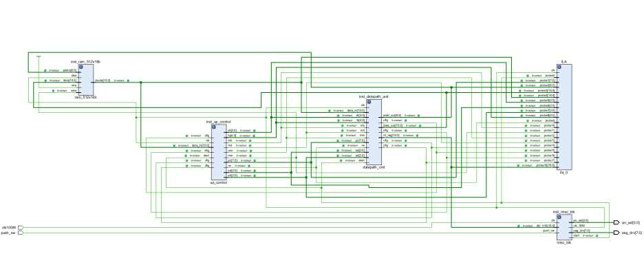This screenshot has width=644, height=256.
Task: Click the inst_datapath_unit instance label
Action: click(x=374, y=96)
